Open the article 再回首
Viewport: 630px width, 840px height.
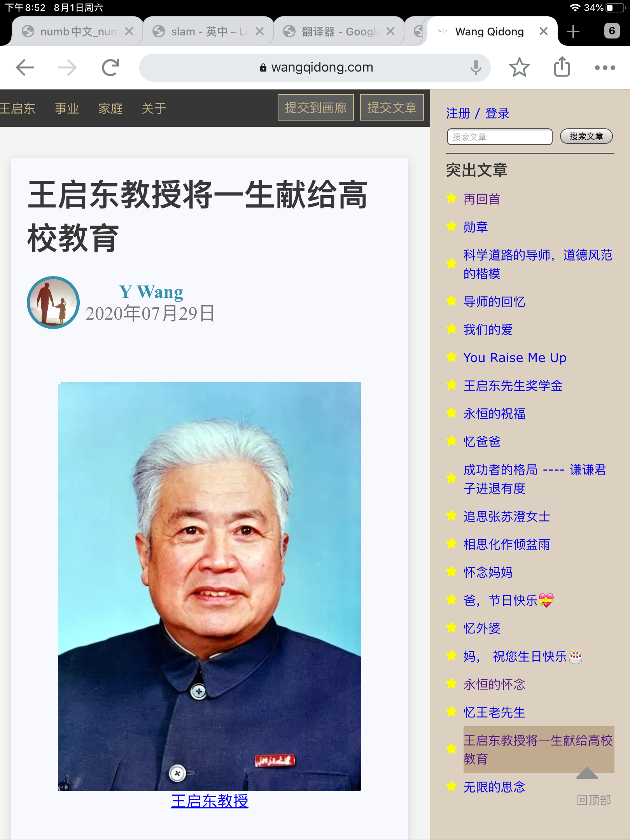(x=482, y=199)
